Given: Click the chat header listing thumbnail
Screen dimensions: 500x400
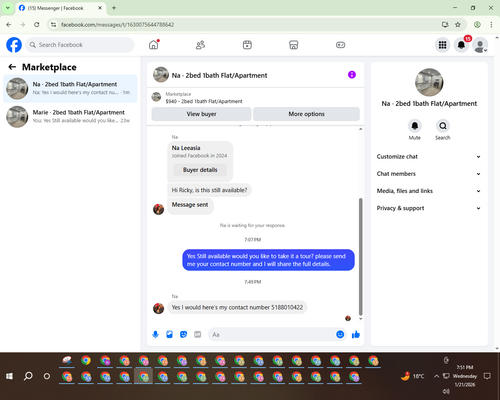Looking at the screenshot, I should tap(161, 75).
